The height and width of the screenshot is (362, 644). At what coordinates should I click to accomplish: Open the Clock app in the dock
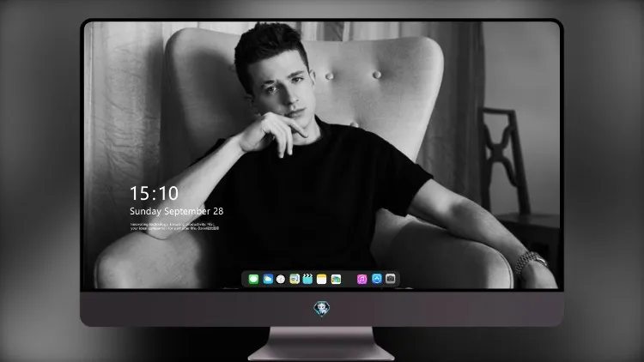tap(281, 279)
